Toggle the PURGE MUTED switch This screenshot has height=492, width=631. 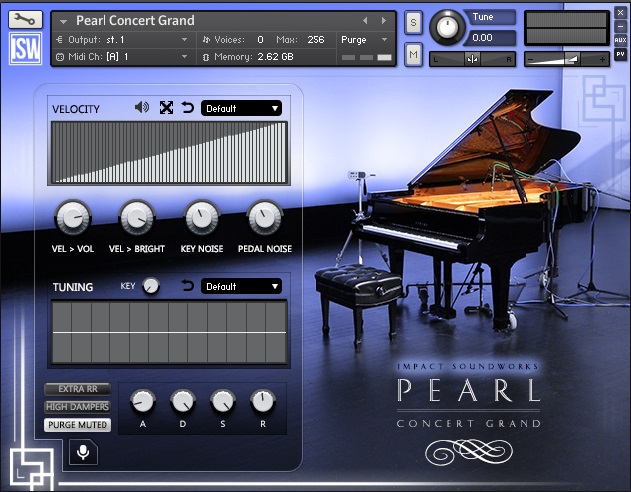click(77, 425)
